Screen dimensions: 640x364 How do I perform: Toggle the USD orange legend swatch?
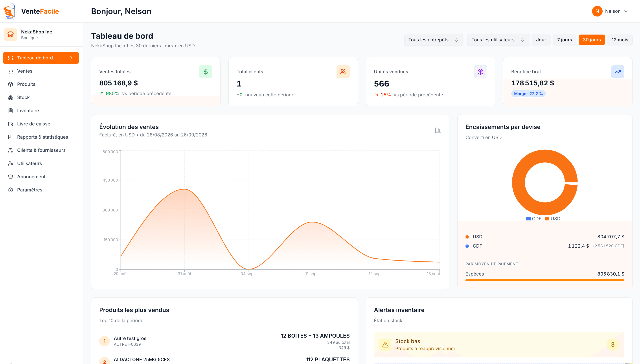547,219
